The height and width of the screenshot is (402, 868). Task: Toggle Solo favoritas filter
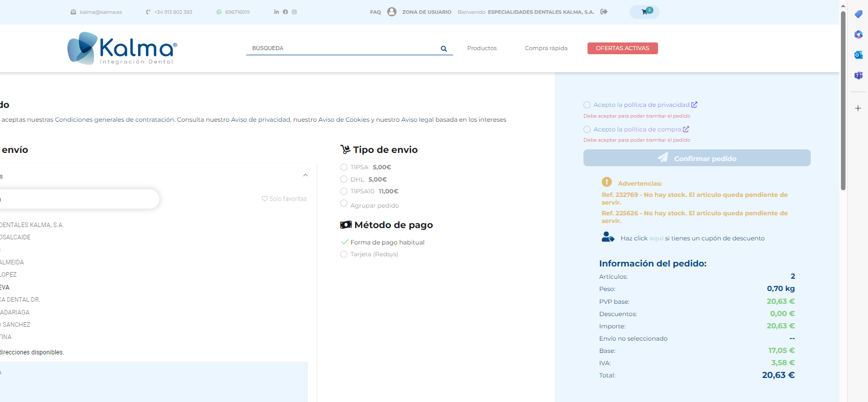tap(284, 199)
